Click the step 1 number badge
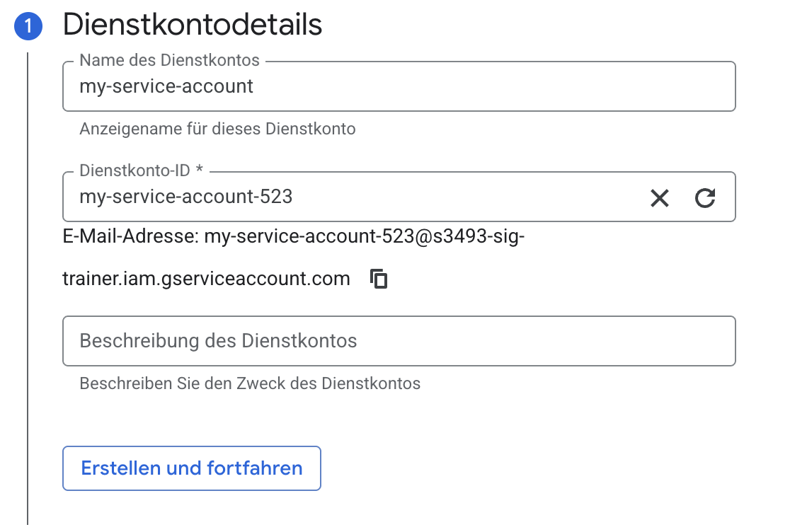 pyautogui.click(x=28, y=27)
